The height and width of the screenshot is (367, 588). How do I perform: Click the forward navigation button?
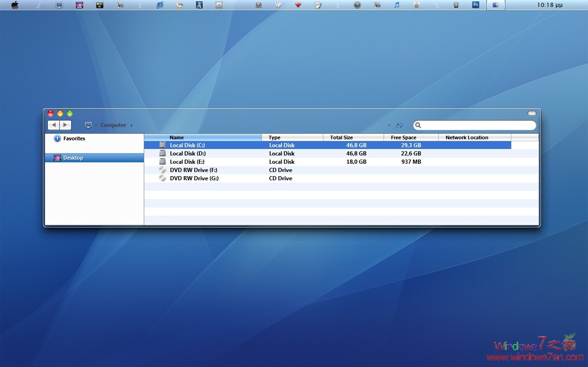pyautogui.click(x=66, y=125)
